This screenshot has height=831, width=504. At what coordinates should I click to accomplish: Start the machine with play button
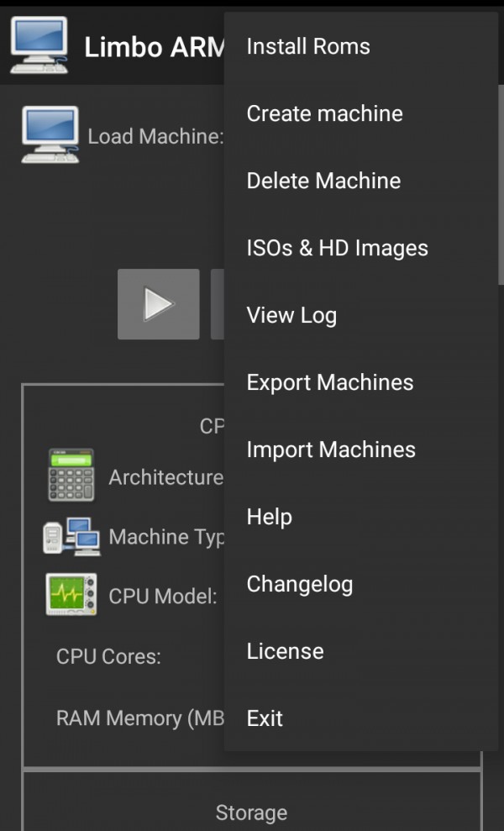(159, 304)
